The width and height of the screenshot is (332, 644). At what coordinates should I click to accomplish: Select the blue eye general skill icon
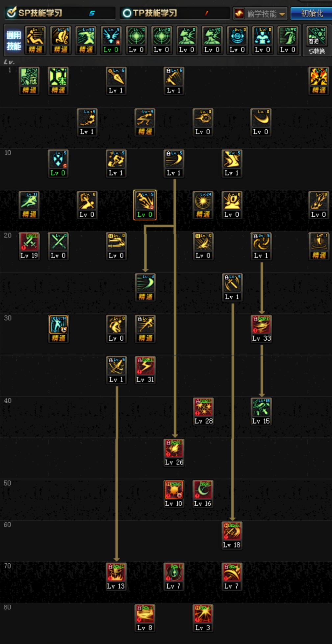tap(237, 40)
